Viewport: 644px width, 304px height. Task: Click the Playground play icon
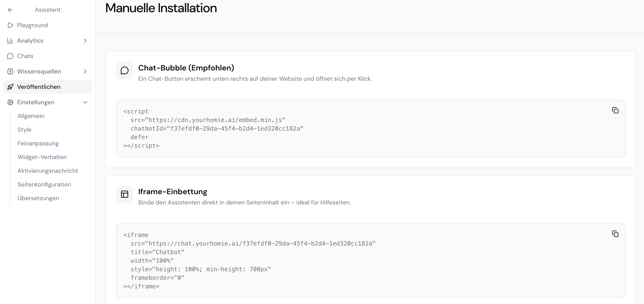pyautogui.click(x=10, y=25)
